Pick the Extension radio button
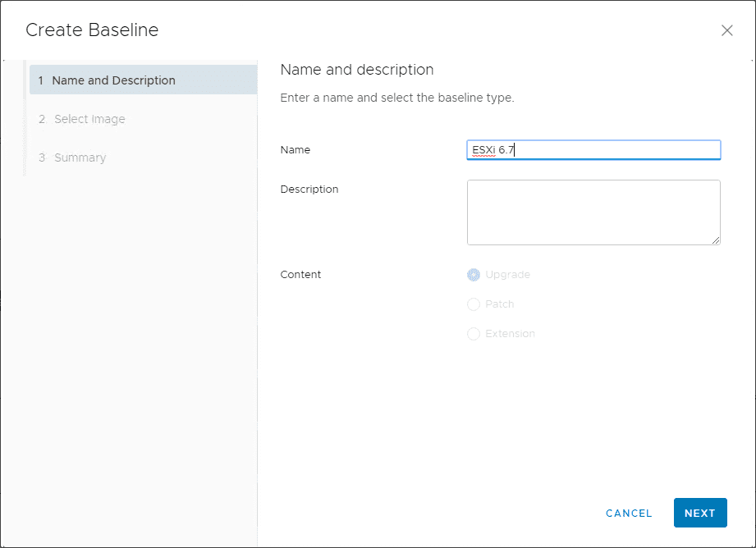 474,334
